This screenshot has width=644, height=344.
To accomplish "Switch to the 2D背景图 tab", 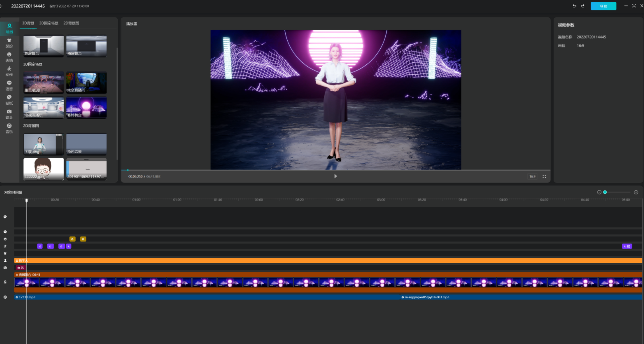I will coord(71,23).
